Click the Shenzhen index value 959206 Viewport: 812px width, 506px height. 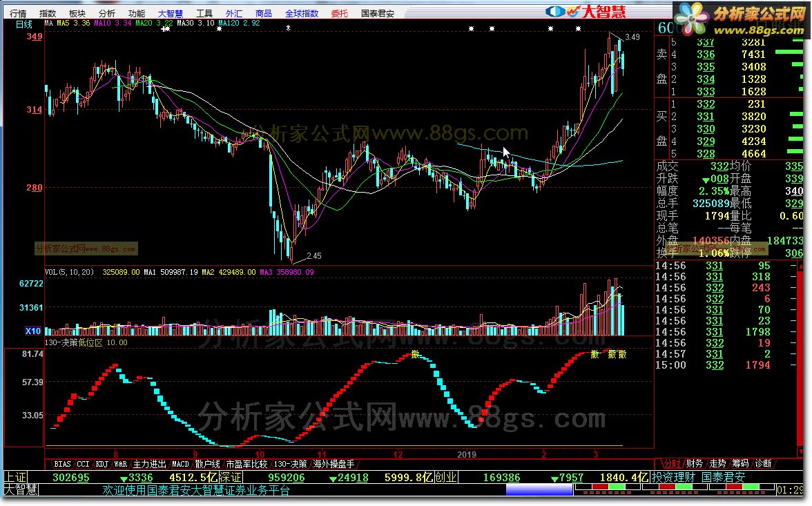(x=287, y=478)
